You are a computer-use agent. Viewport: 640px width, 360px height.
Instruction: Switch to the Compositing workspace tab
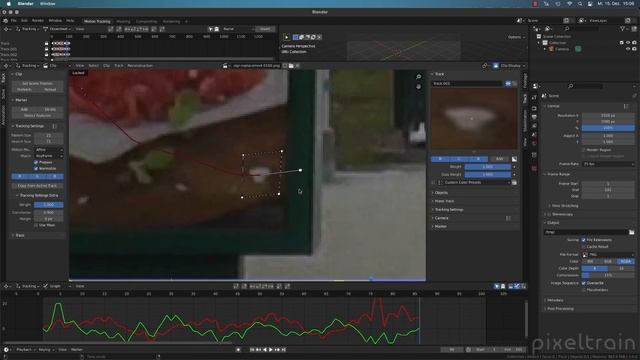pyautogui.click(x=147, y=21)
